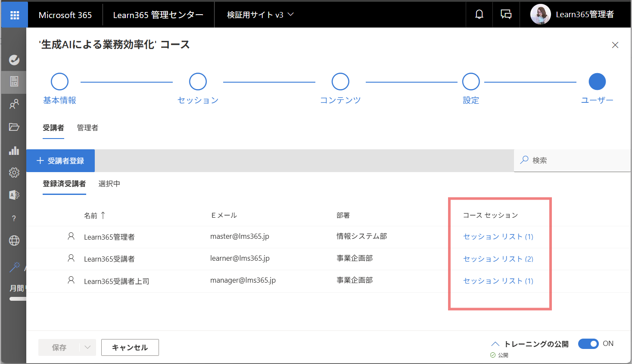The image size is (632, 364).
Task: Go to セッション step circle
Action: [x=198, y=81]
